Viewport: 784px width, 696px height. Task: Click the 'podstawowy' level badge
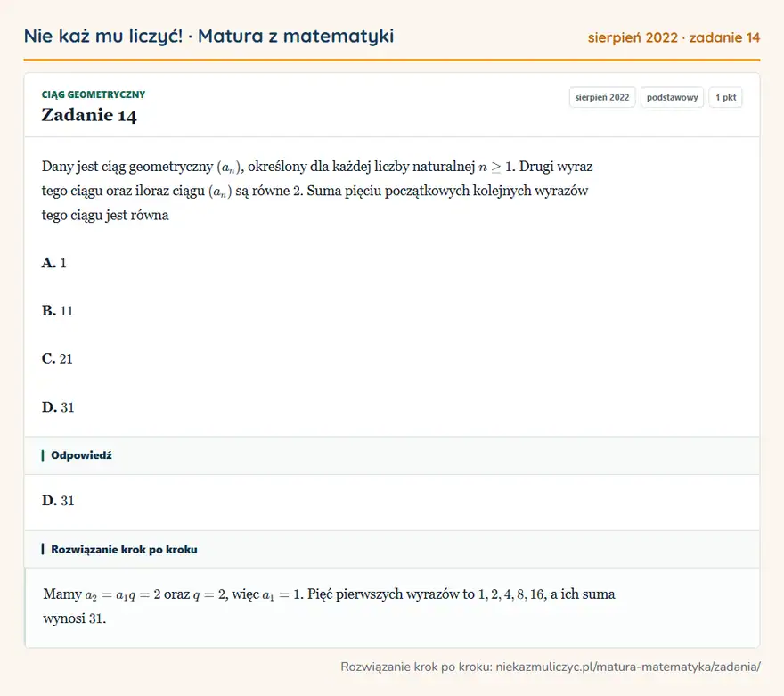coord(672,97)
